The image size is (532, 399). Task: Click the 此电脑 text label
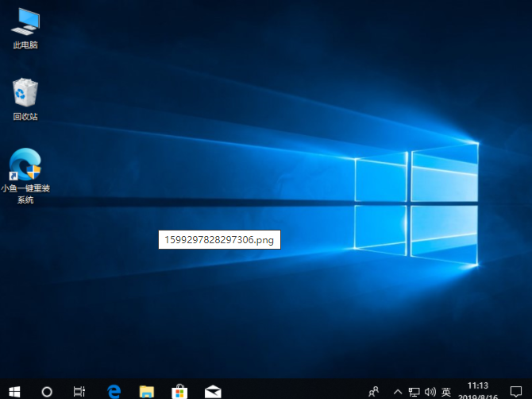(x=25, y=45)
